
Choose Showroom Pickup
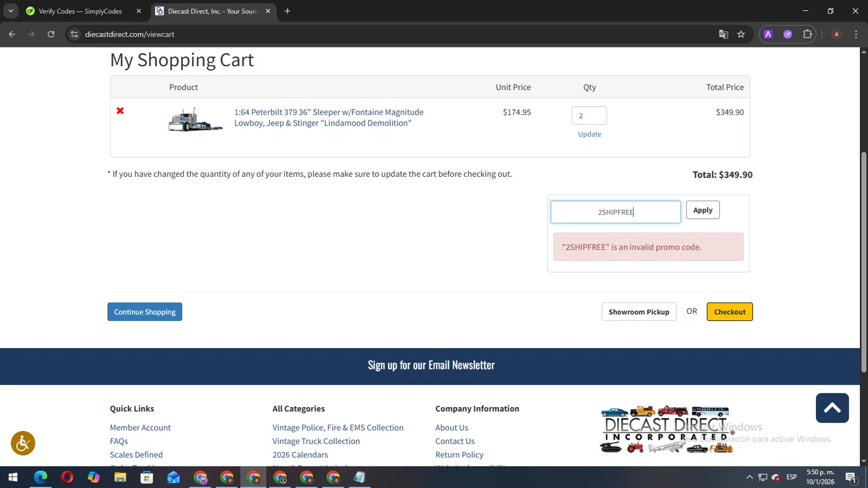coord(639,312)
